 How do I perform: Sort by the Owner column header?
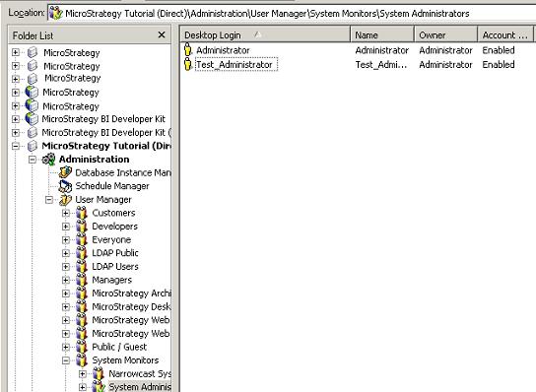445,34
